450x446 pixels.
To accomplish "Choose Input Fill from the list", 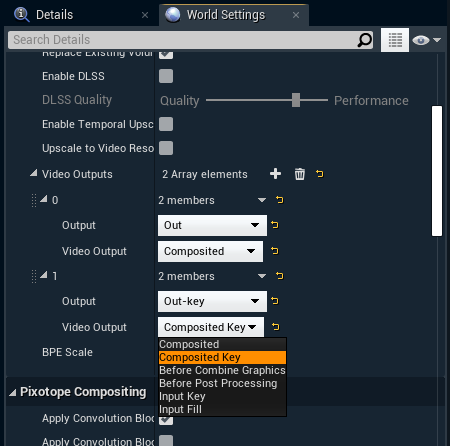I will [x=222, y=409].
